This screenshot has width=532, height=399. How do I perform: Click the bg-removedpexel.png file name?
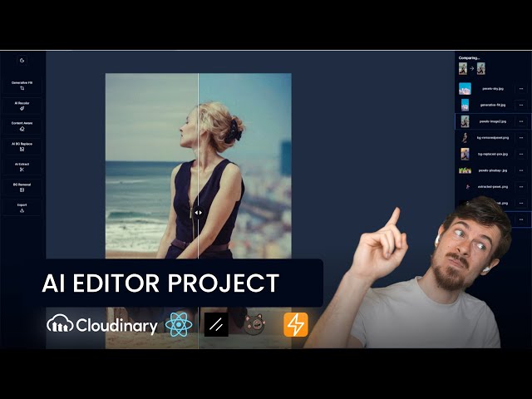coord(493,138)
